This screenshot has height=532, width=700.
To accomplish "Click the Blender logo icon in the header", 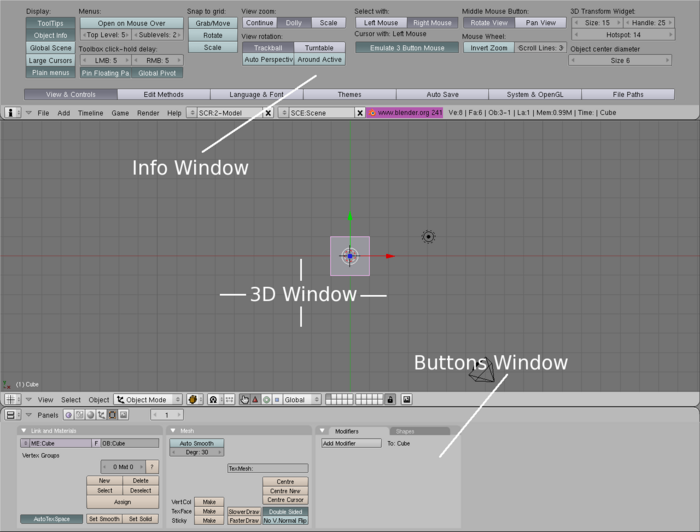I will (x=372, y=113).
